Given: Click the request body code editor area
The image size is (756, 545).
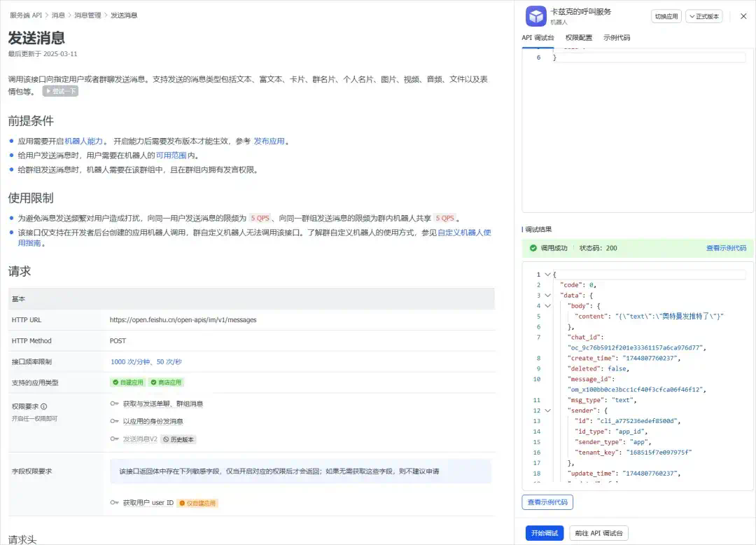Looking at the screenshot, I should tap(638, 130).
